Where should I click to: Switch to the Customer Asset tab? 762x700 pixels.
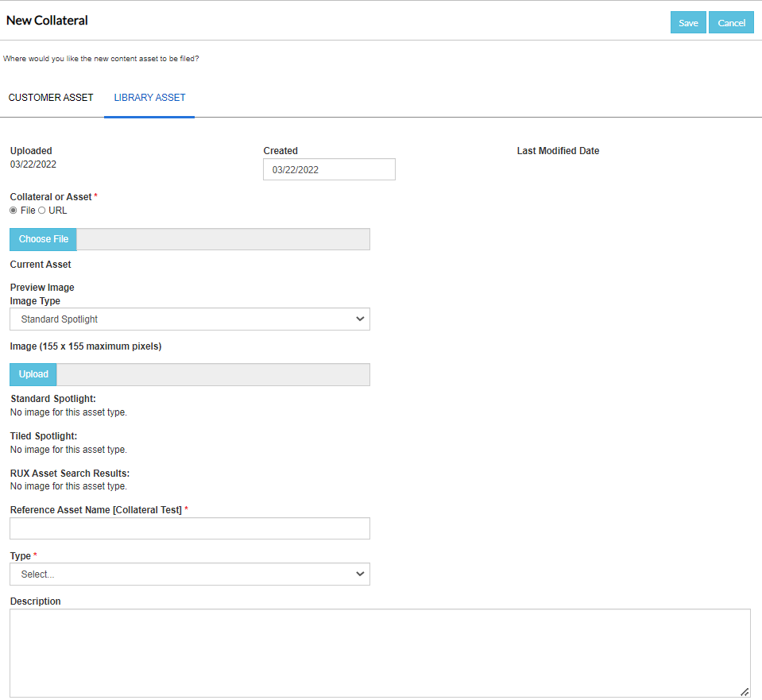51,98
